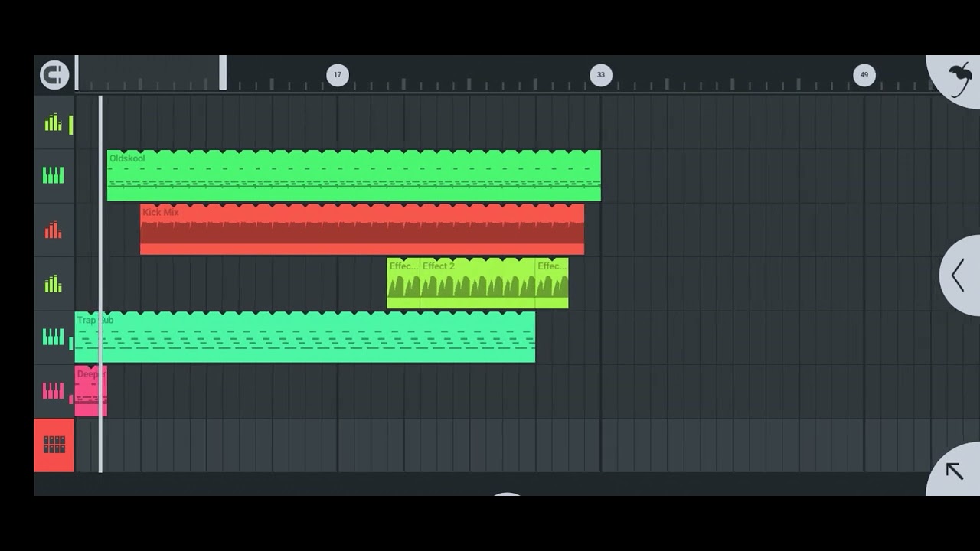
Task: Click the 'Oldskool' clip name label
Action: 127,158
